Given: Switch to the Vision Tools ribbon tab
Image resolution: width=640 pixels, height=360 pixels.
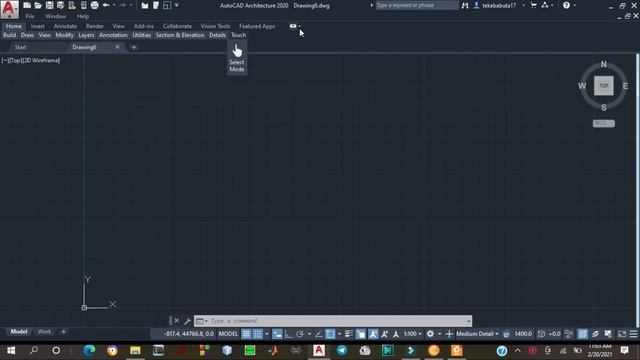Looking at the screenshot, I should pos(215,26).
